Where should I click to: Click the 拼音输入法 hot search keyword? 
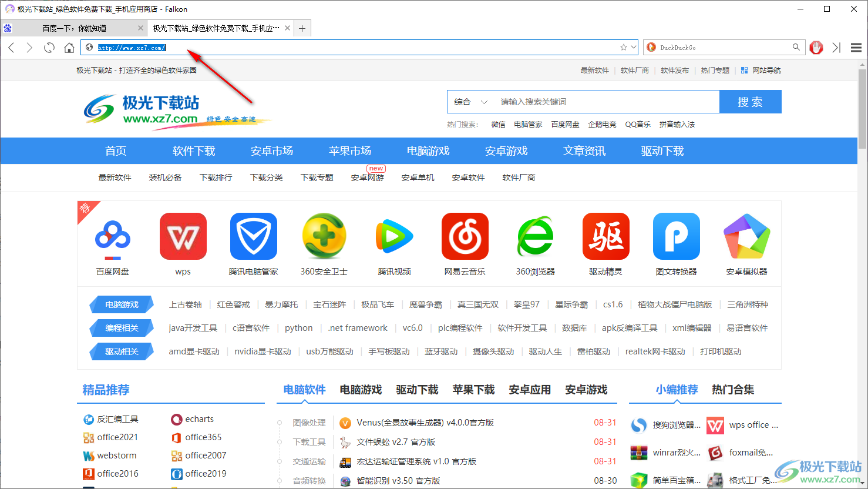point(677,125)
